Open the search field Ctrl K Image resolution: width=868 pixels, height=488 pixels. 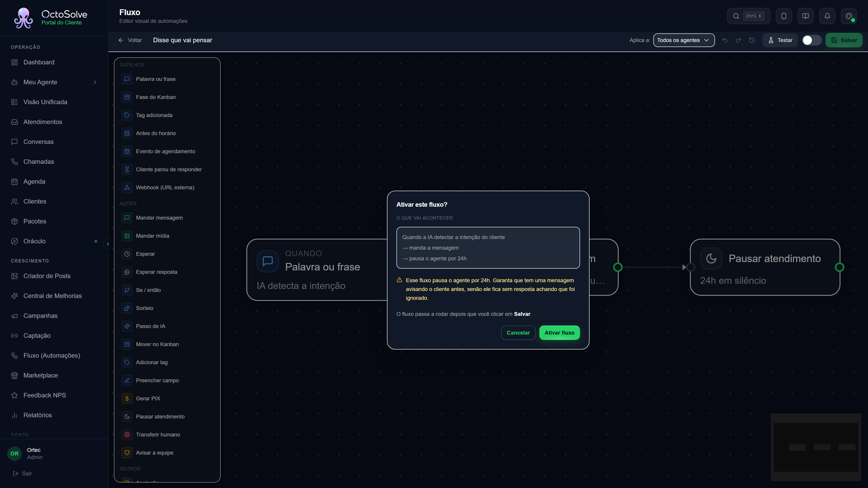[x=748, y=16]
